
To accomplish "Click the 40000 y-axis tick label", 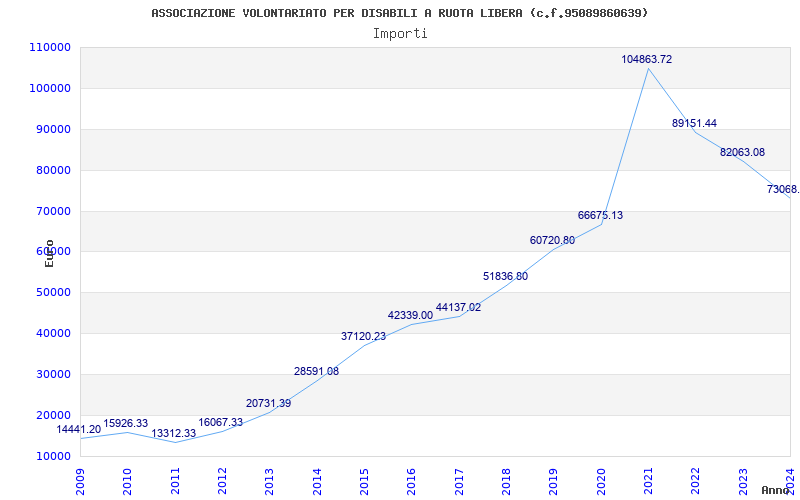I will [x=53, y=333].
